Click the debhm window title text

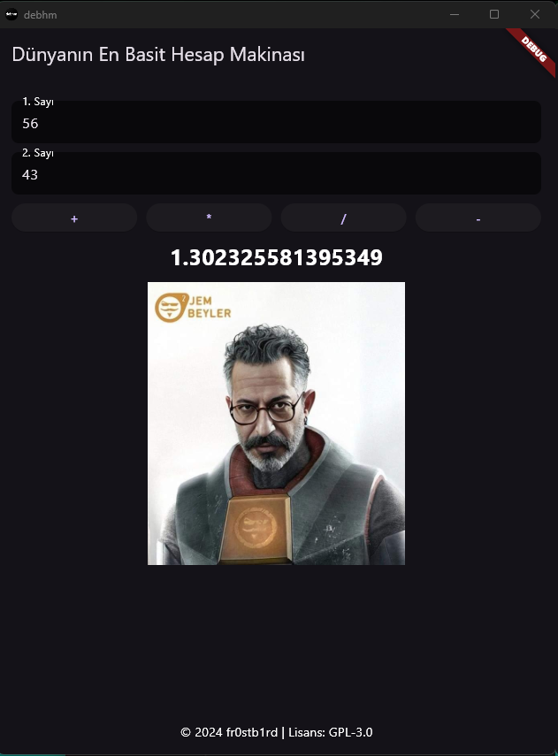pyautogui.click(x=40, y=15)
